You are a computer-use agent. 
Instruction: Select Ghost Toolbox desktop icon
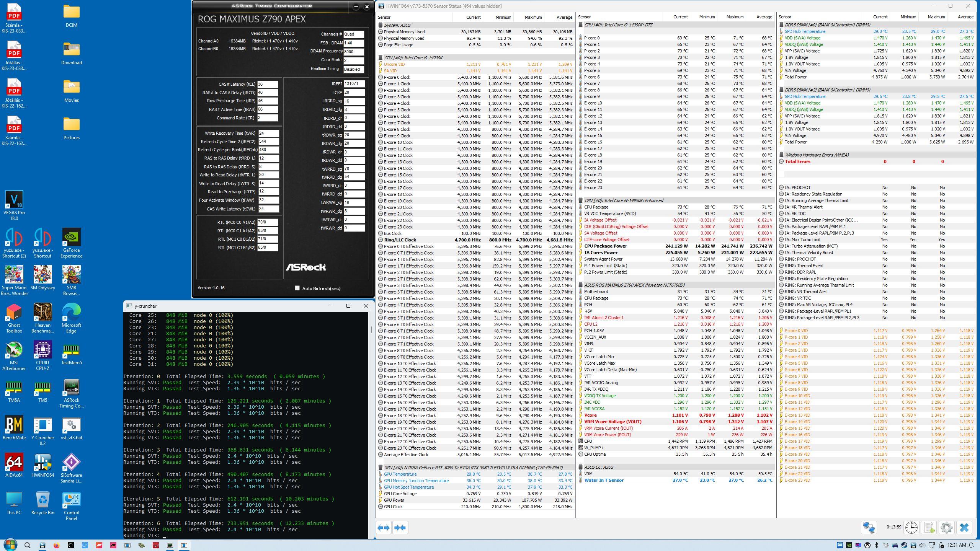[14, 318]
